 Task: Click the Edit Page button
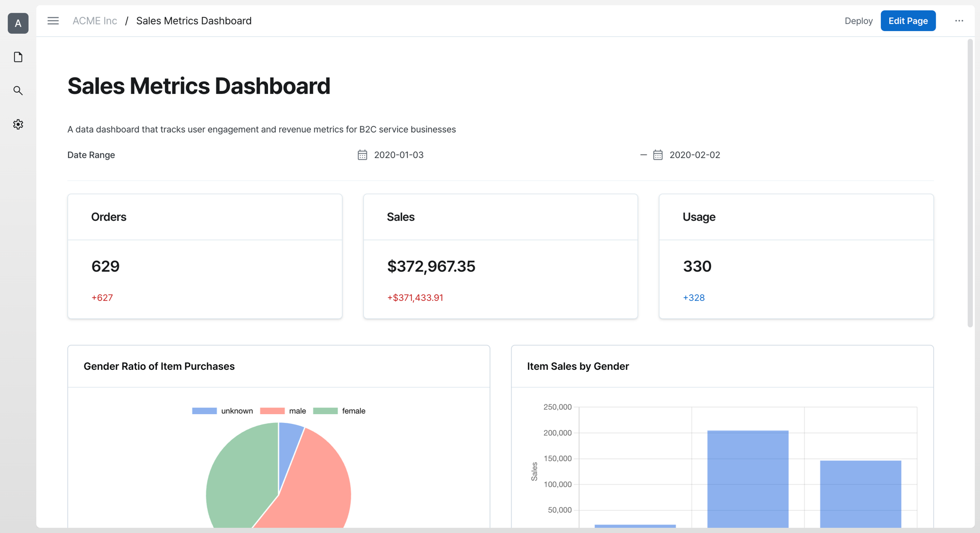point(908,21)
